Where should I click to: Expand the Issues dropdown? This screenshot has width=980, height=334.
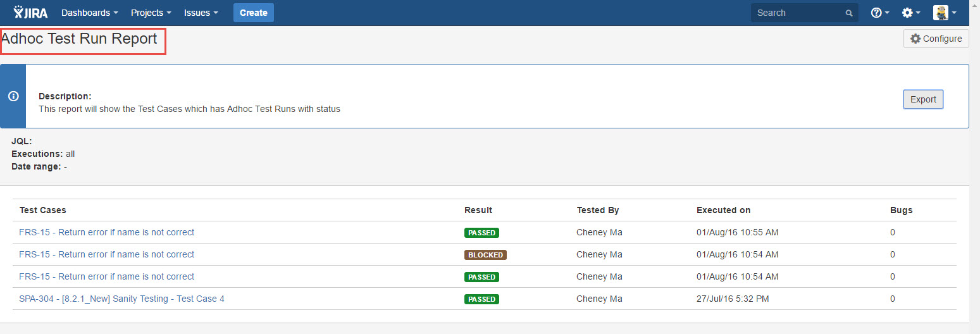pyautogui.click(x=201, y=13)
